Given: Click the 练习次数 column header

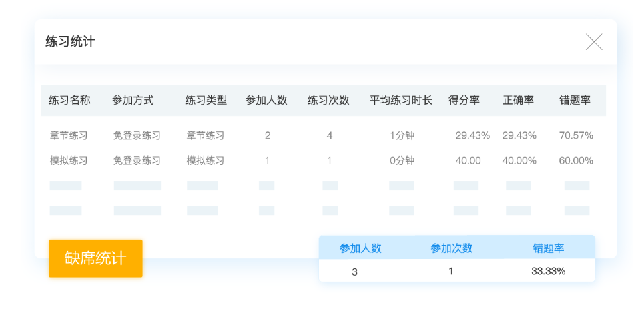Looking at the screenshot, I should point(328,101).
